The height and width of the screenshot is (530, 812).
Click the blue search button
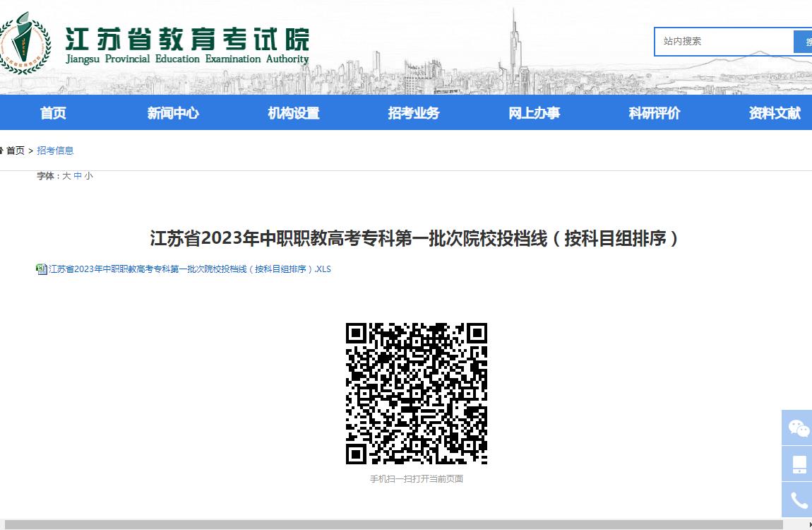pyautogui.click(x=803, y=42)
